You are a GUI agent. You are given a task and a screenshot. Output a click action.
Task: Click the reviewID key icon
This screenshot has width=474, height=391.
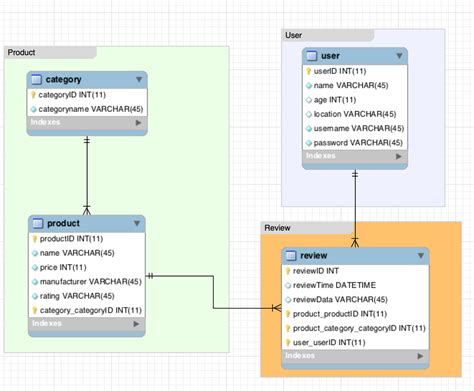click(x=288, y=271)
